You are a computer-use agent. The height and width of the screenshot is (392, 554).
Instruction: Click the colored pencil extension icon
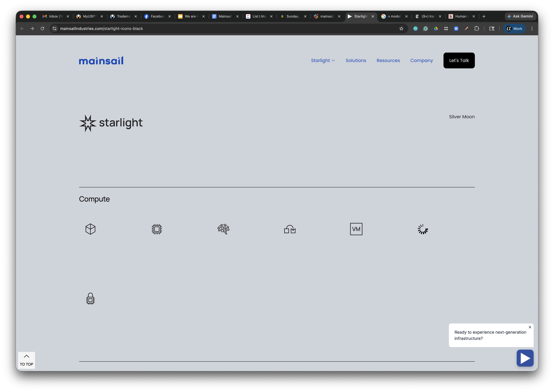[x=466, y=29]
